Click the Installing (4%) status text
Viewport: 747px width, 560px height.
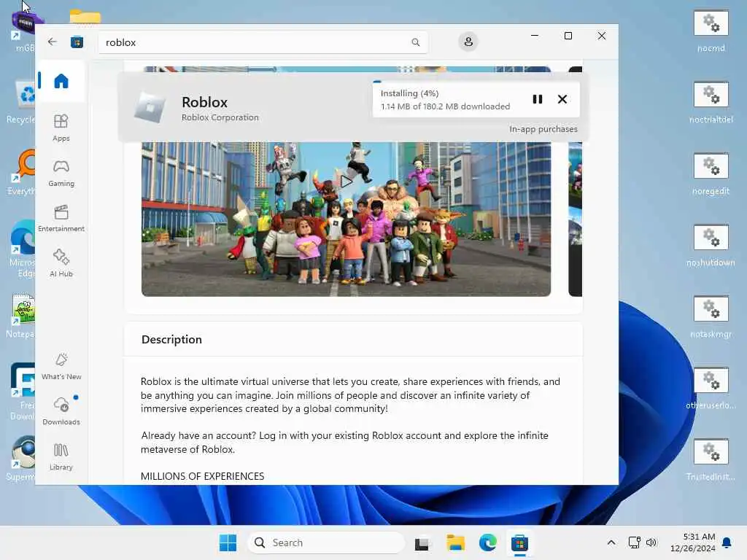point(410,93)
